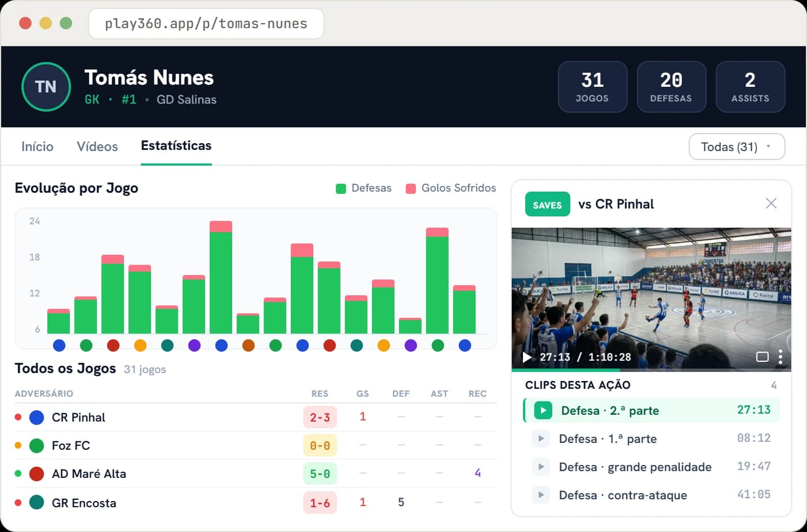807x532 pixels.
Task: Click the 5-0 result badge
Action: point(320,473)
